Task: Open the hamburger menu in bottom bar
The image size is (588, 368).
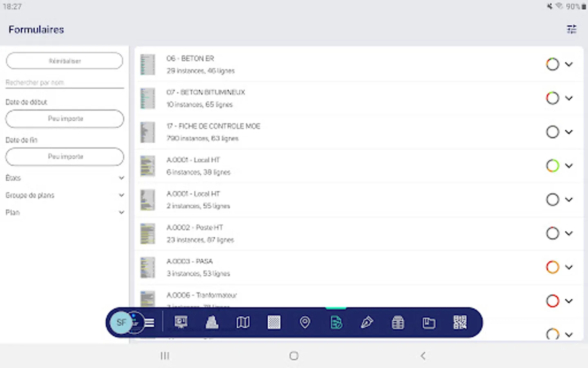Action: click(149, 323)
